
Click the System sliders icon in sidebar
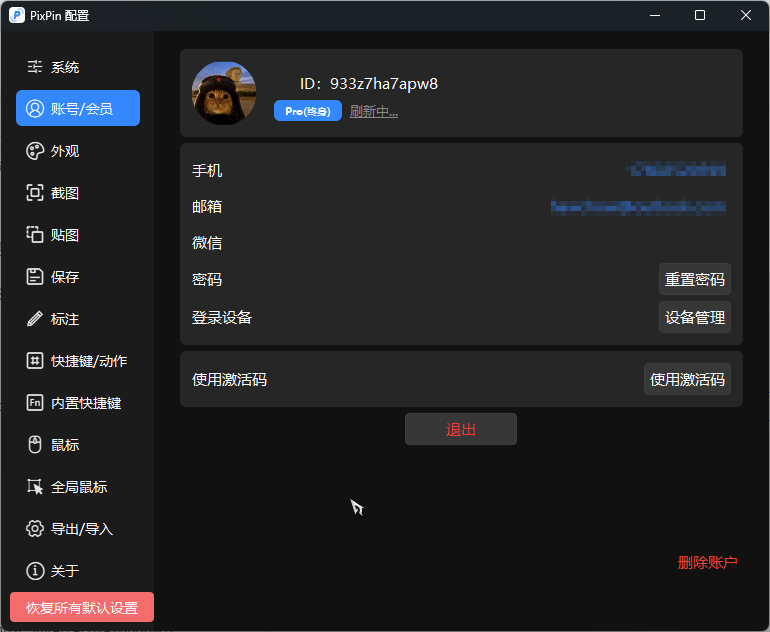click(x=35, y=67)
